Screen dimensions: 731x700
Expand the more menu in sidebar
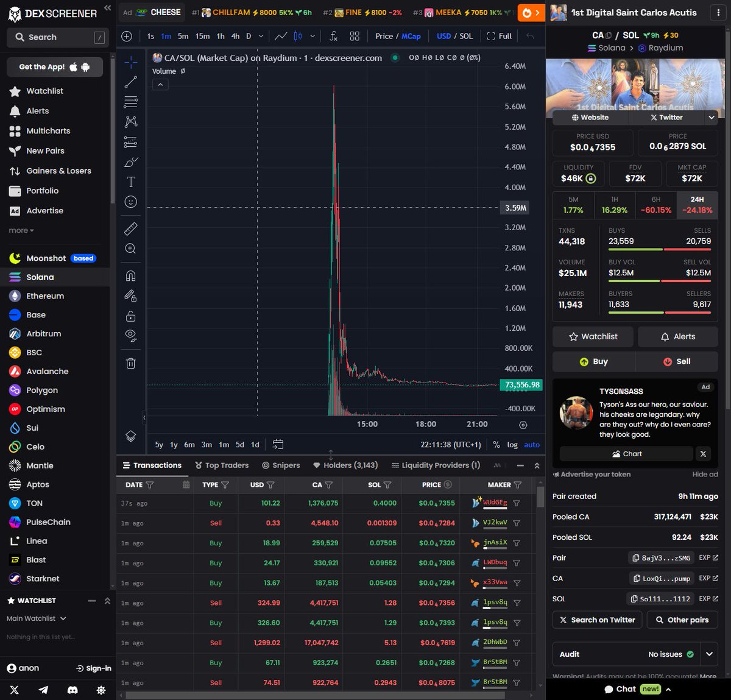pyautogui.click(x=21, y=230)
